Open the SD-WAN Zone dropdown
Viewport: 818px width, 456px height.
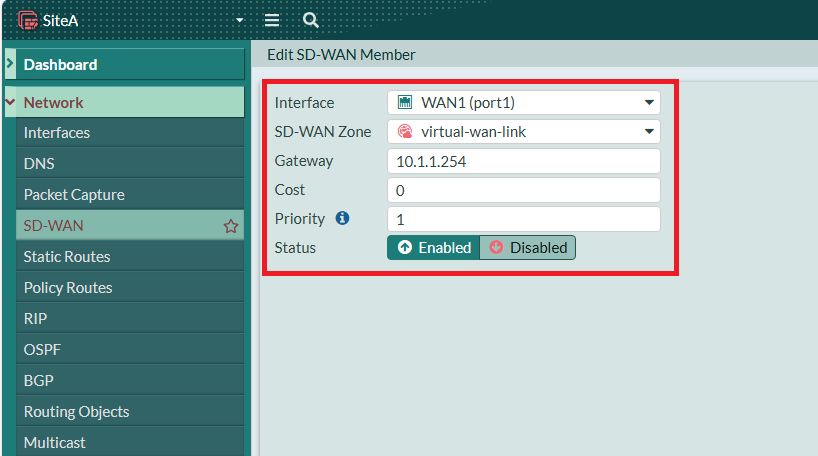click(524, 131)
